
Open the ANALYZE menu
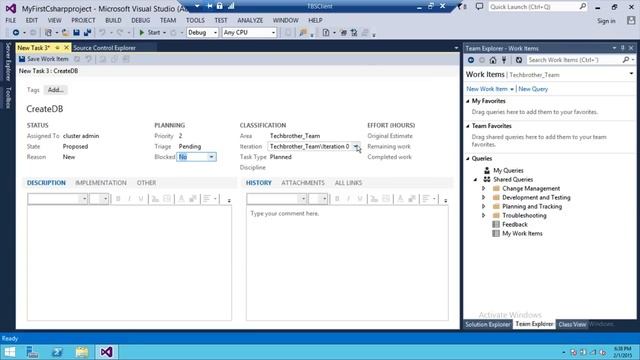[250, 20]
